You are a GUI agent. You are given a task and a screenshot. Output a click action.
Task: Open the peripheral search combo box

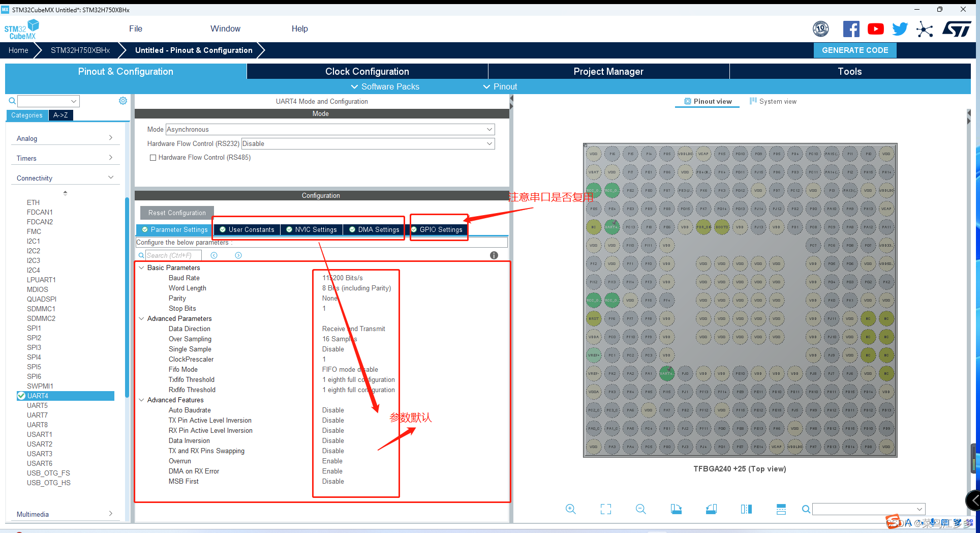tap(49, 101)
